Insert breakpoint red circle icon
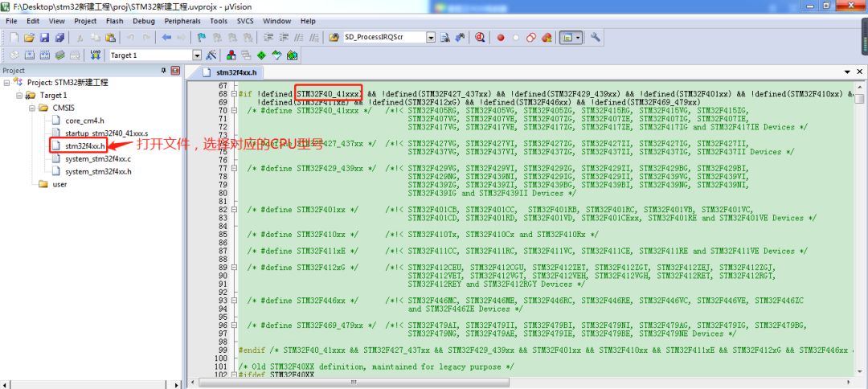 (x=501, y=38)
